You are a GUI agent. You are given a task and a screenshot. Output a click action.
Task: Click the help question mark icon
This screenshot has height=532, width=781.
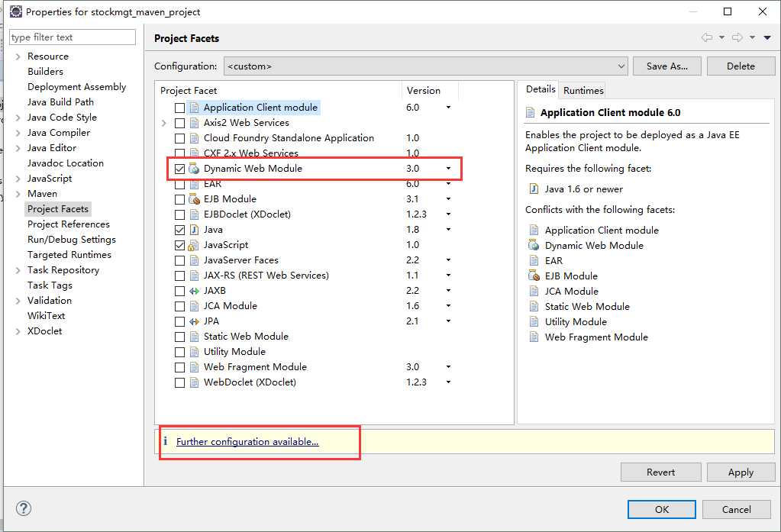pyautogui.click(x=23, y=508)
